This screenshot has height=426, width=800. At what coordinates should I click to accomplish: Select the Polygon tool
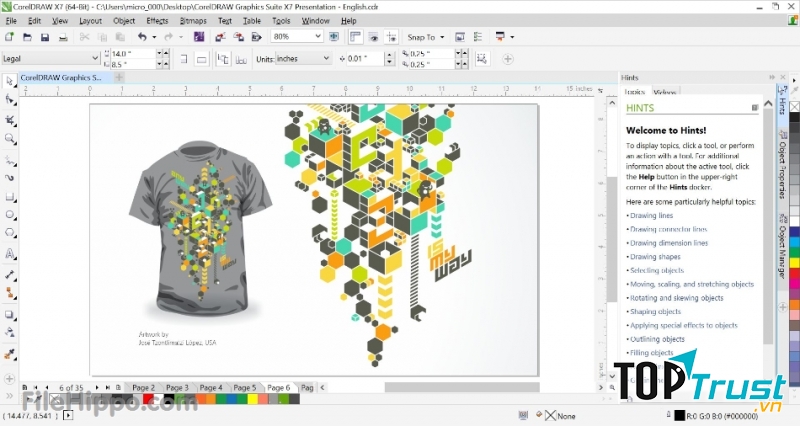click(9, 233)
